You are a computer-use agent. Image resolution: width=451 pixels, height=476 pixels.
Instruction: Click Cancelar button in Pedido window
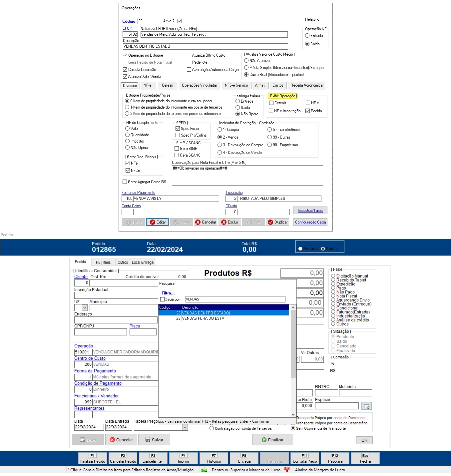[121, 440]
